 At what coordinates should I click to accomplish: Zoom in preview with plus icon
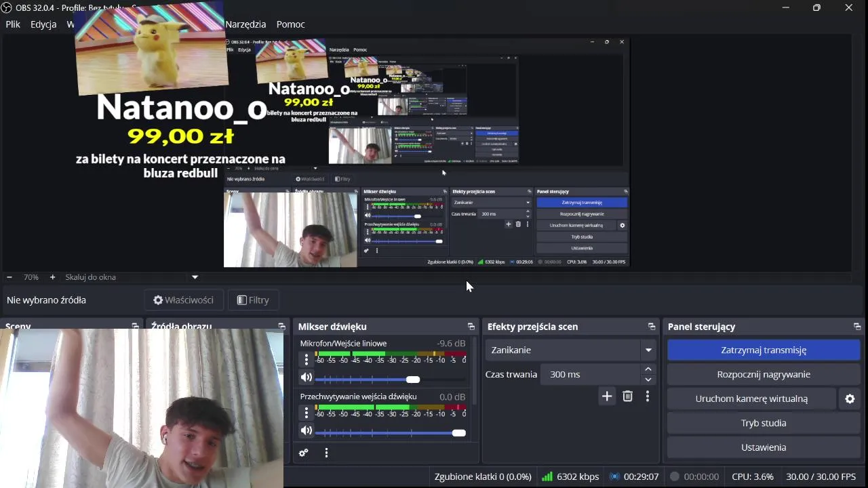52,277
